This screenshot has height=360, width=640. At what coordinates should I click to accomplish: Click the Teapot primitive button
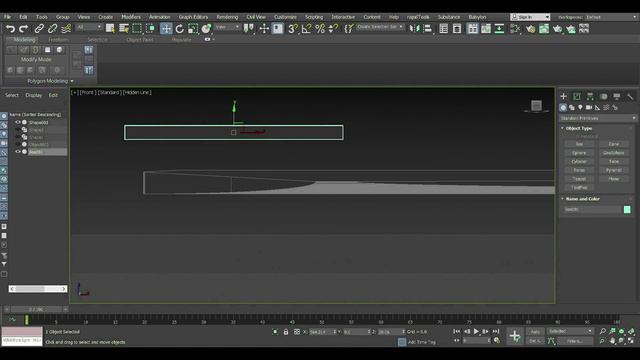579,179
